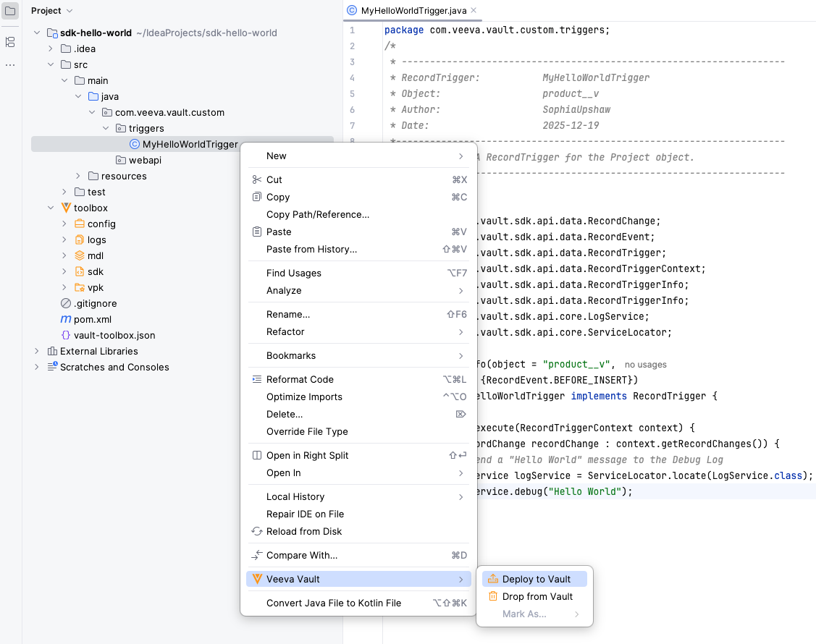
Task: Click the vpk package folder icon
Action: [80, 287]
